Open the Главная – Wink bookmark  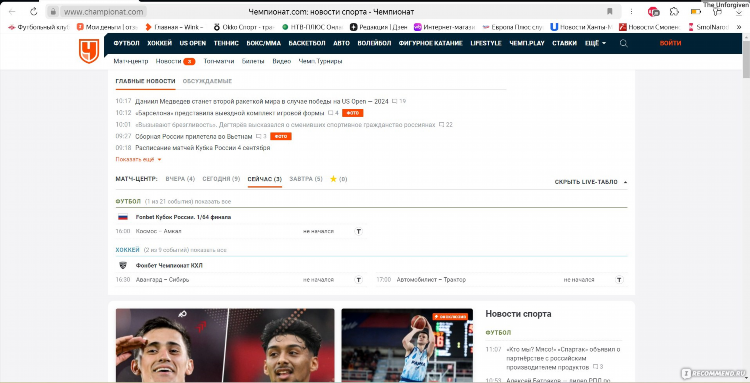point(174,27)
